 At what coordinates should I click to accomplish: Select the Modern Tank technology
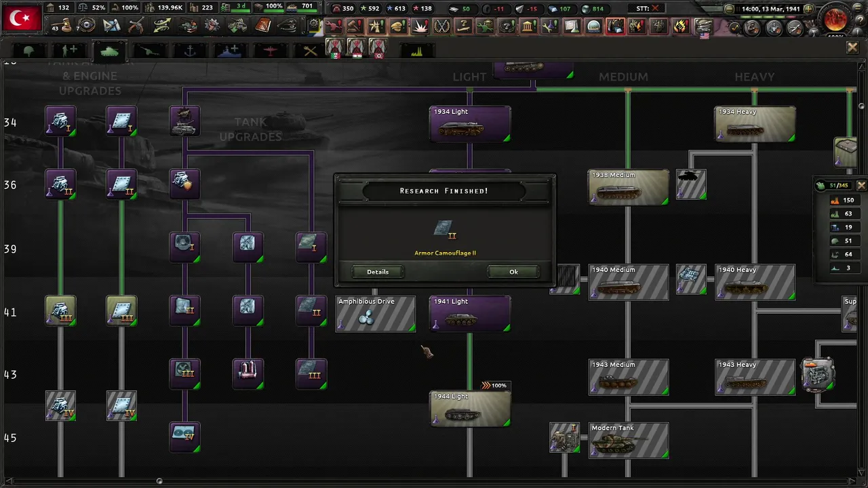[628, 441]
